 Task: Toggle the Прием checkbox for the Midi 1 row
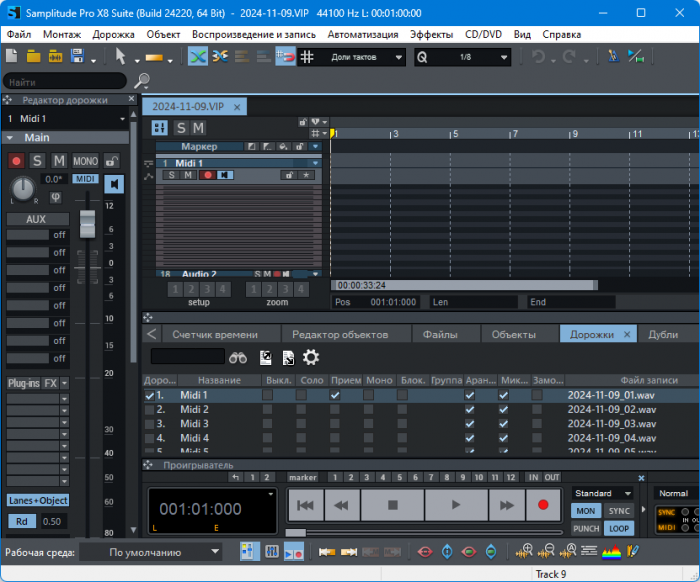(x=335, y=395)
